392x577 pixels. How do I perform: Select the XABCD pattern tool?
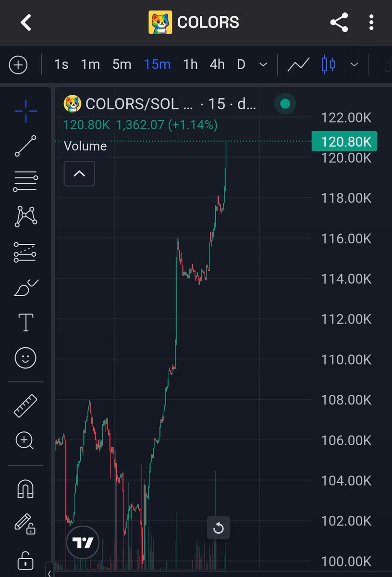tap(25, 216)
